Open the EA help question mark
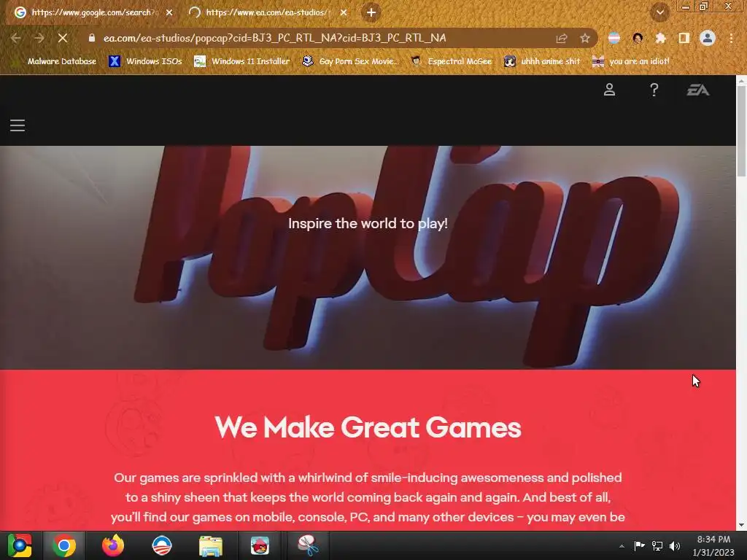This screenshot has height=560, width=747. [x=654, y=90]
